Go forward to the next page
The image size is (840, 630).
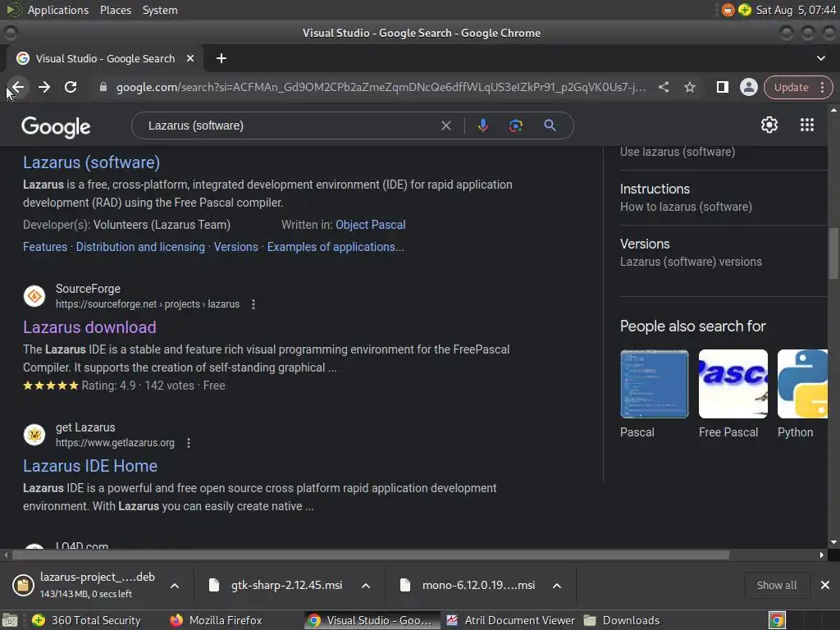point(44,87)
